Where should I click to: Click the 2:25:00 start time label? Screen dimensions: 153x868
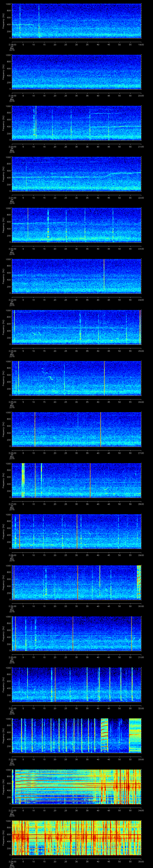tap(12, 402)
